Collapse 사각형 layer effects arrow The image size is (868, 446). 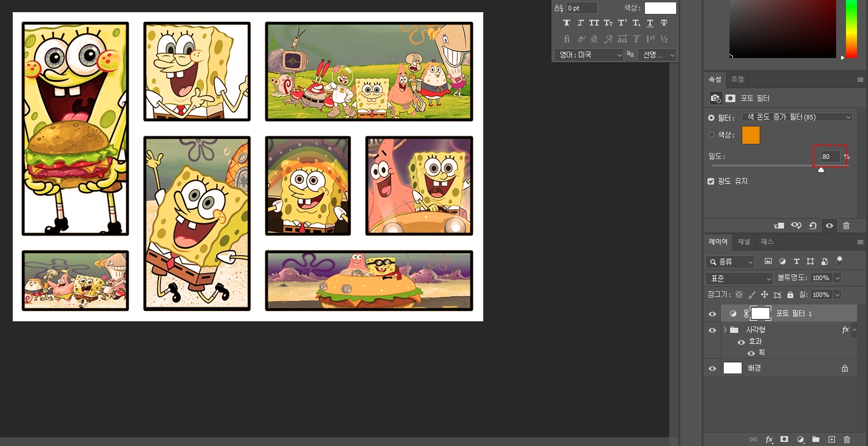854,330
